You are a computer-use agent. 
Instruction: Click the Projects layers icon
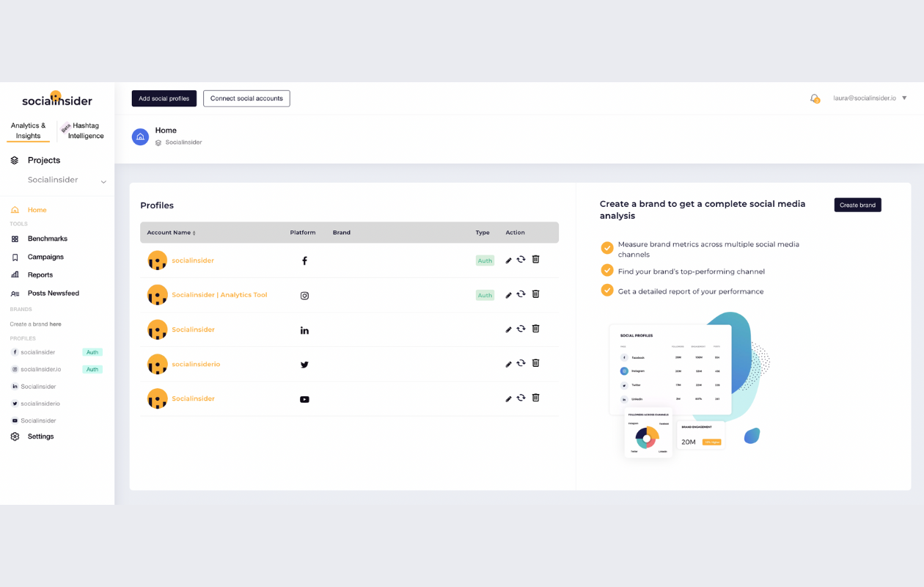coord(15,160)
